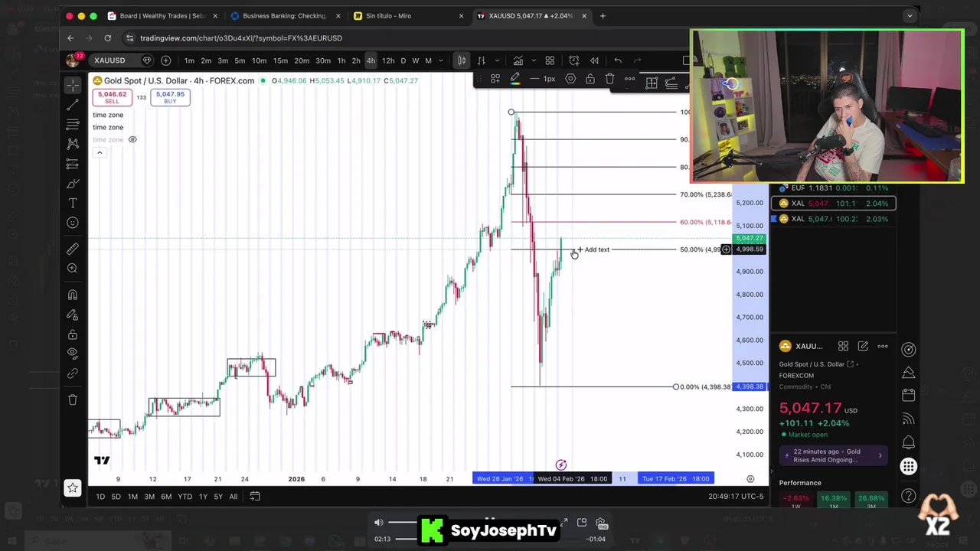980x551 pixels.
Task: Open the timeframe dropdown arrow
Action: tap(441, 60)
